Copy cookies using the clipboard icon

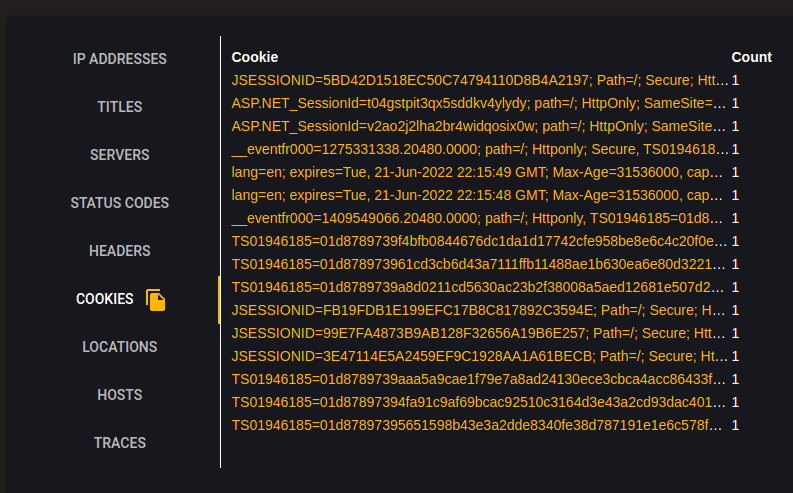[x=156, y=300]
